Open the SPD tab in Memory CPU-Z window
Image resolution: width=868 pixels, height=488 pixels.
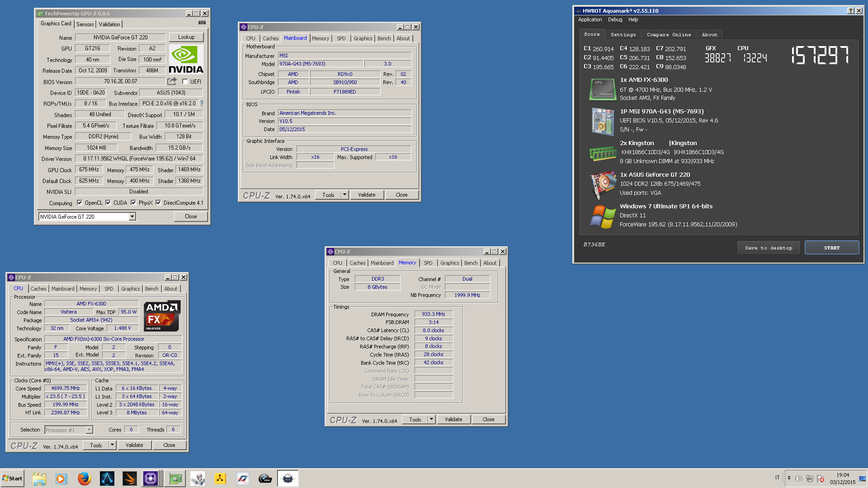point(428,263)
